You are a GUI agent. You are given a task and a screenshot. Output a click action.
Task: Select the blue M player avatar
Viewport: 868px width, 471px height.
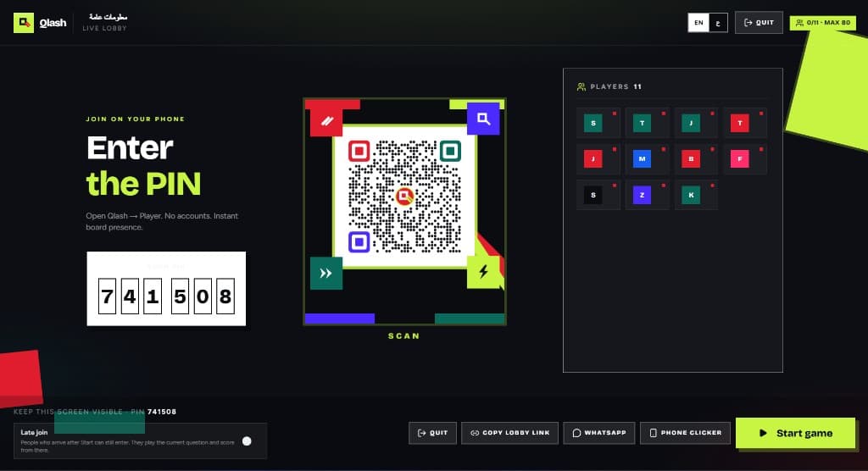click(x=642, y=159)
